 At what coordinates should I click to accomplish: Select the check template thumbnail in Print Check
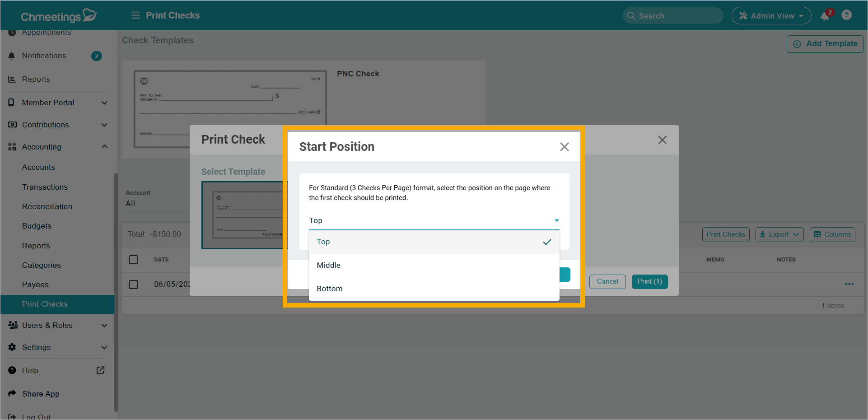[244, 215]
